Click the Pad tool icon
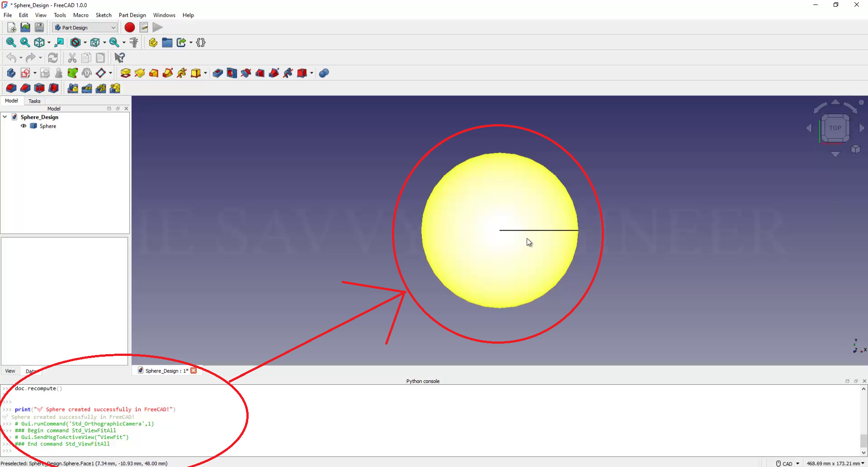868x467 pixels. point(125,73)
